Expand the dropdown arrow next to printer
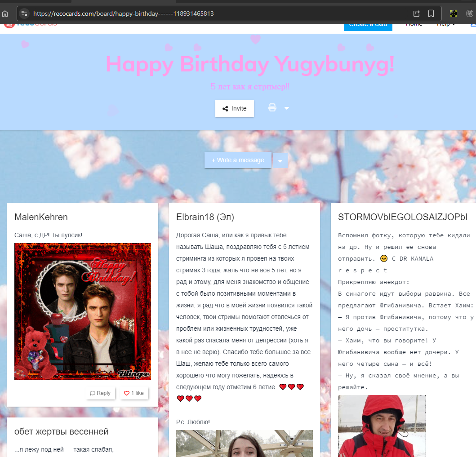This screenshot has width=476, height=457. [287, 108]
